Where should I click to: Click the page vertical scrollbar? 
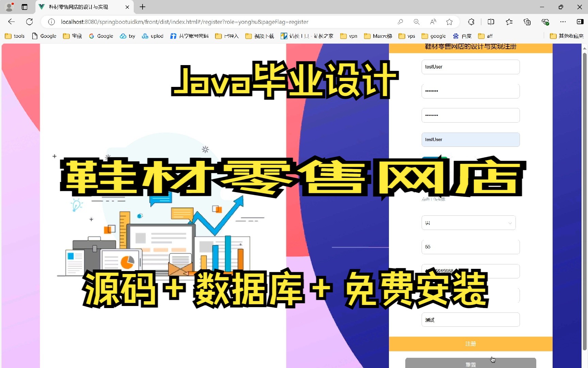[x=585, y=201]
